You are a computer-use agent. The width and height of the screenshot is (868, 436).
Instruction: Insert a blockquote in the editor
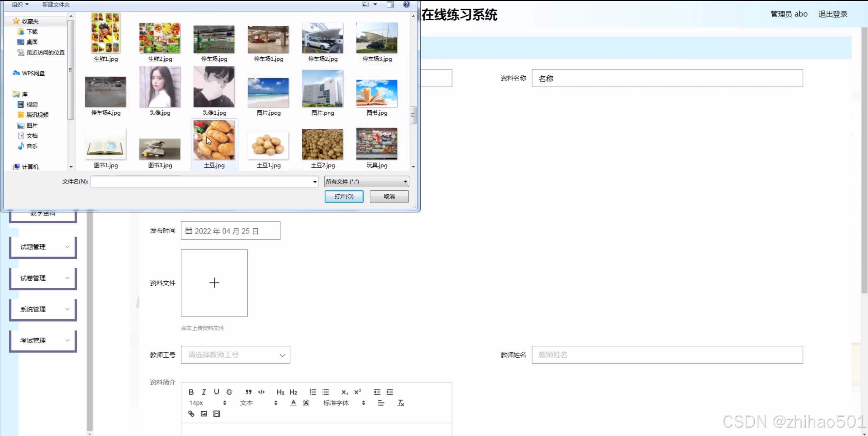(x=248, y=392)
